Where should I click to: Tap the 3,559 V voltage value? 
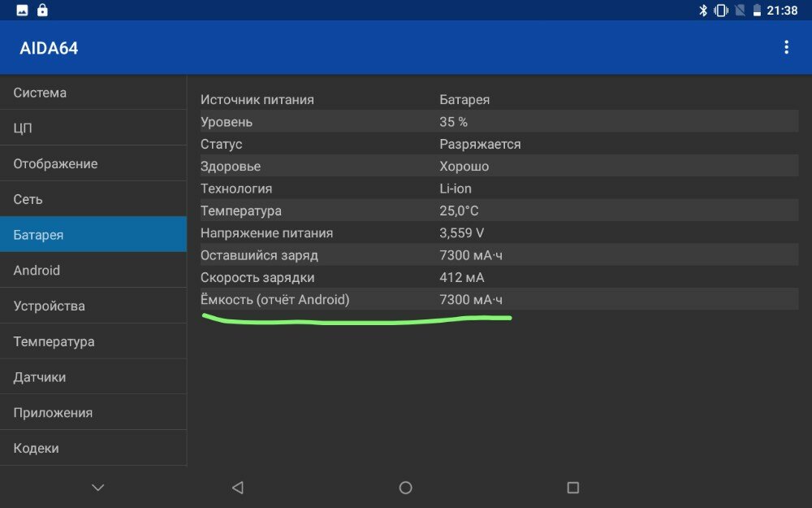[461, 233]
